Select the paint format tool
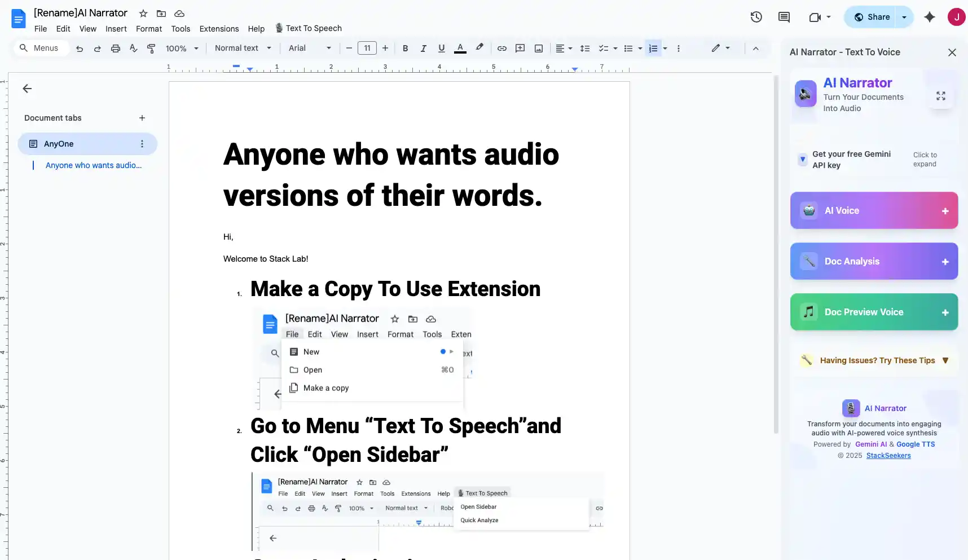 click(x=151, y=48)
